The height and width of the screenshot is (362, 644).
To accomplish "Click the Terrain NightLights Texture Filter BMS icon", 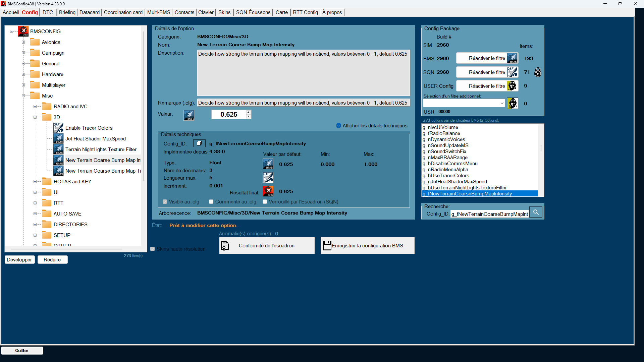I will pos(58,149).
